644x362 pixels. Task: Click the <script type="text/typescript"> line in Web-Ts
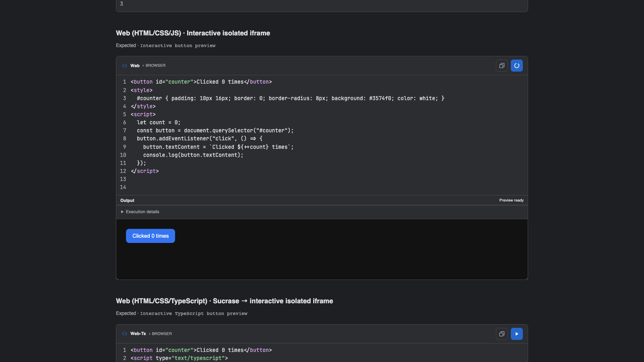click(179, 358)
